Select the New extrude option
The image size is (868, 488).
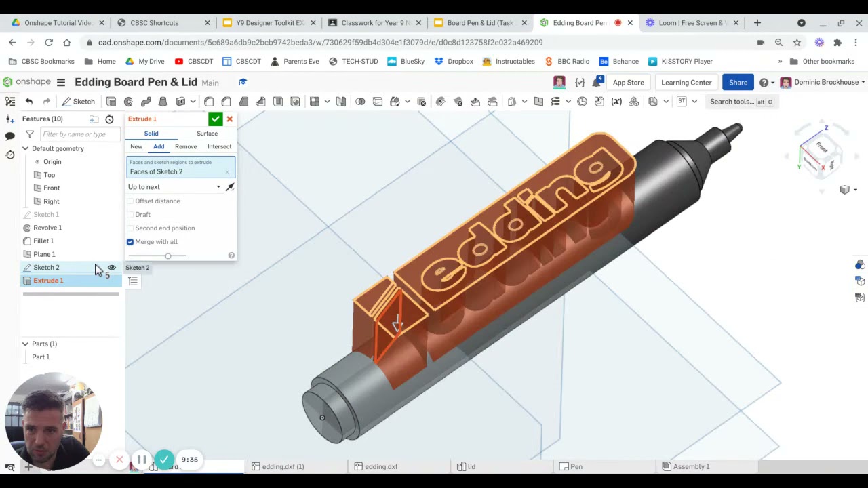[136, 146]
